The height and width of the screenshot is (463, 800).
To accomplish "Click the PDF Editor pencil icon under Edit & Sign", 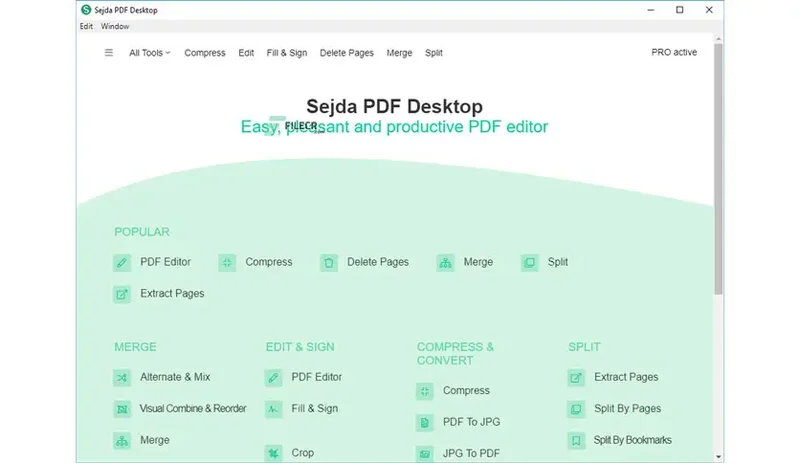I will click(273, 378).
